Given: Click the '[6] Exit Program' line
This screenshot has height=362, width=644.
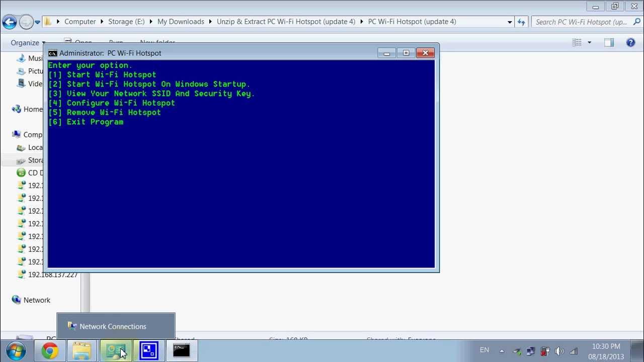Looking at the screenshot, I should [86, 122].
